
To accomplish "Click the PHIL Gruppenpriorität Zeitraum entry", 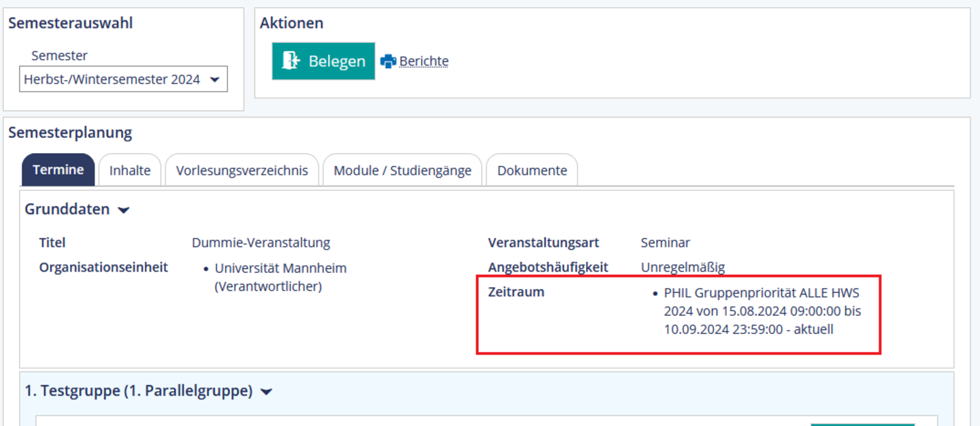I will 763,311.
